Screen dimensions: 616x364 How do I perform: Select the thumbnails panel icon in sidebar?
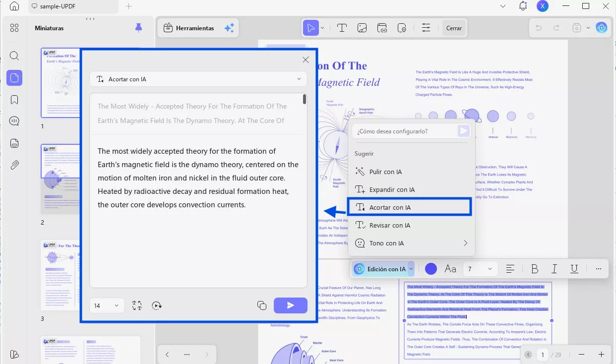(14, 78)
